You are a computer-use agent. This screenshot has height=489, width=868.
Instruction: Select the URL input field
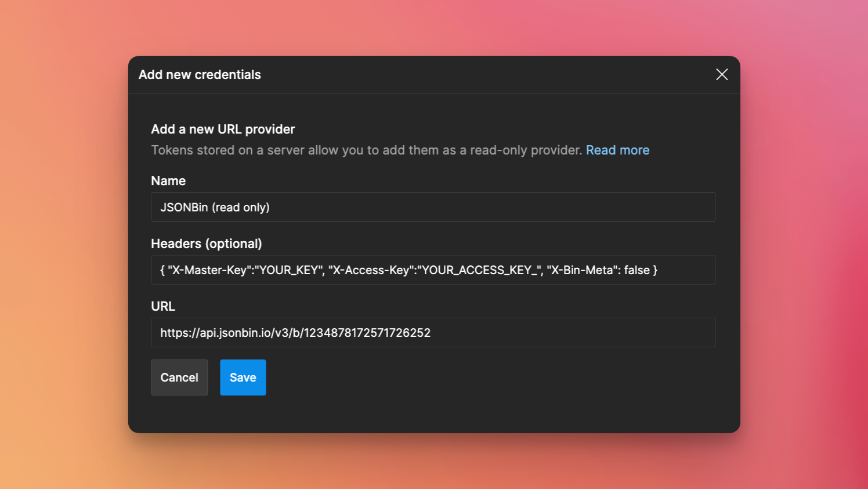tap(433, 332)
